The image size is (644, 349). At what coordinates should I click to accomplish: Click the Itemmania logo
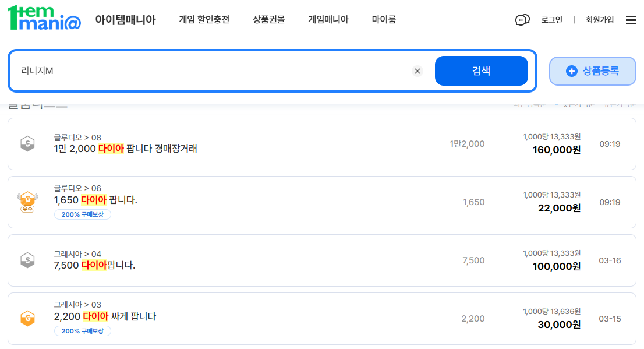tap(44, 18)
